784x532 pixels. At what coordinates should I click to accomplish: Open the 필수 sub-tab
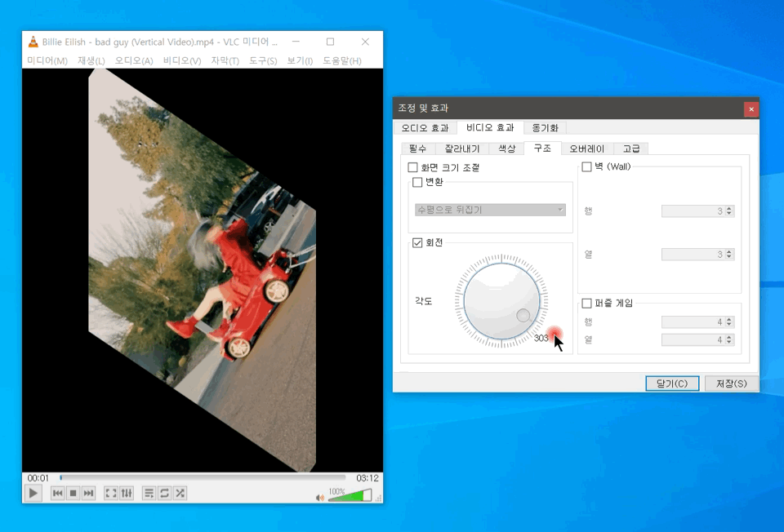[418, 149]
